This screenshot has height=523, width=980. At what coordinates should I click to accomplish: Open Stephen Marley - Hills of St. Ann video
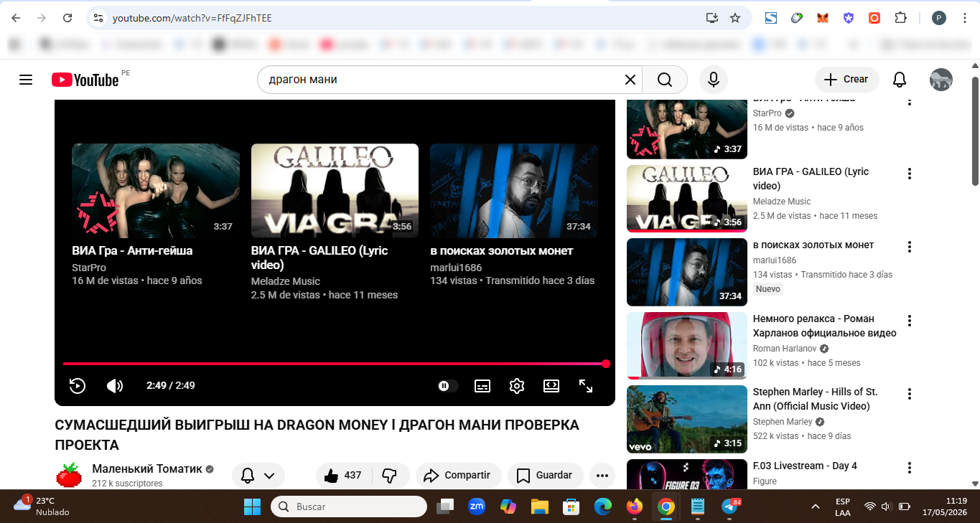(x=815, y=399)
